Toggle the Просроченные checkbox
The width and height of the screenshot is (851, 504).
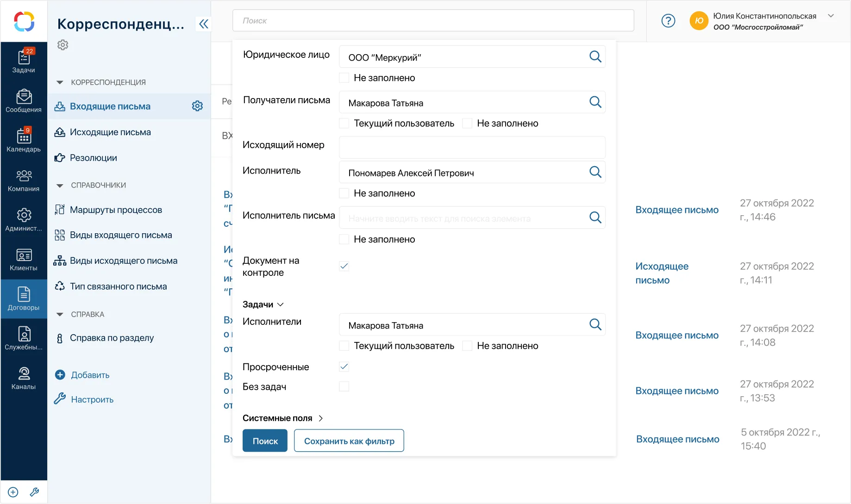pyautogui.click(x=344, y=367)
